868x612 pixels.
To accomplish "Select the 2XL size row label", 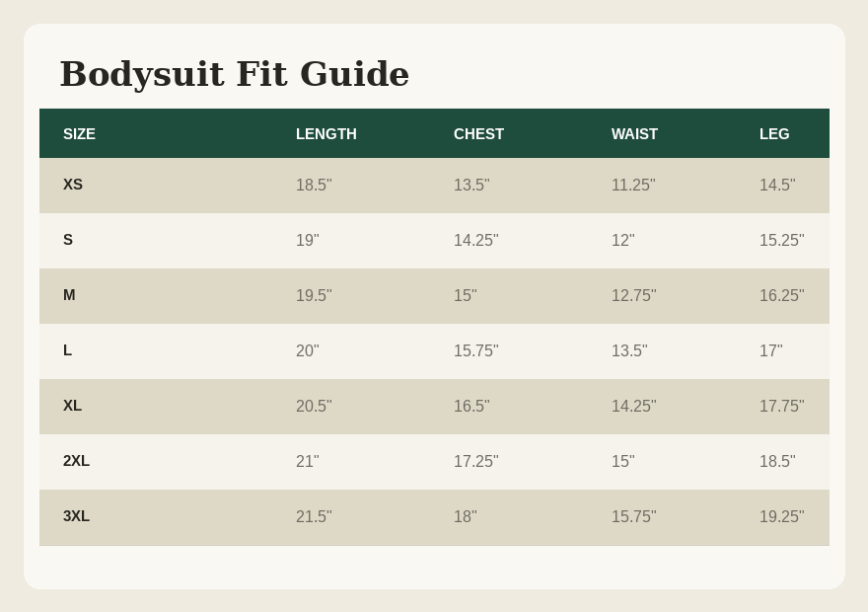I will pyautogui.click(x=76, y=461).
